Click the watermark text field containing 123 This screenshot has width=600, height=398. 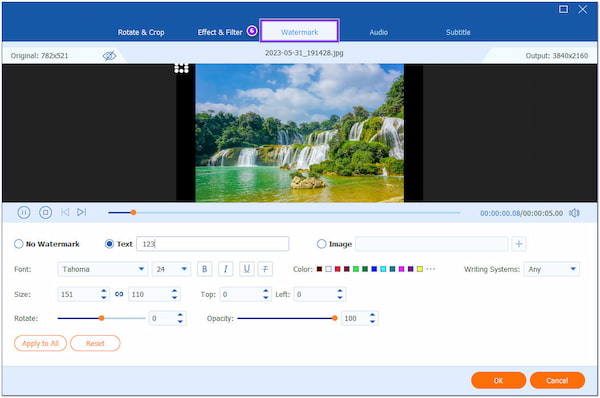[x=212, y=244]
